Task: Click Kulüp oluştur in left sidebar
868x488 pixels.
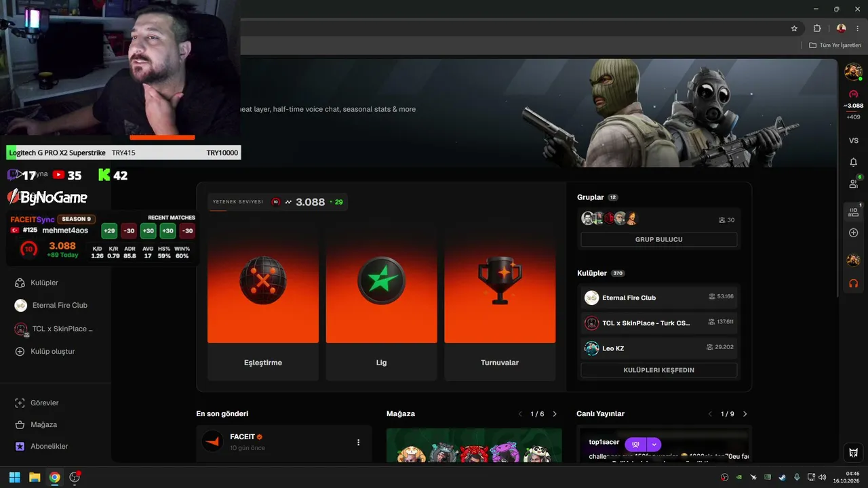Action: pos(45,351)
